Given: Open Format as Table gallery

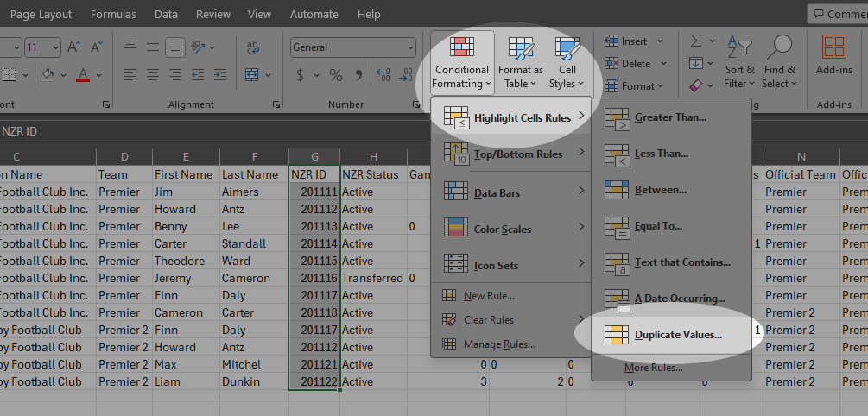Looking at the screenshot, I should [x=520, y=61].
